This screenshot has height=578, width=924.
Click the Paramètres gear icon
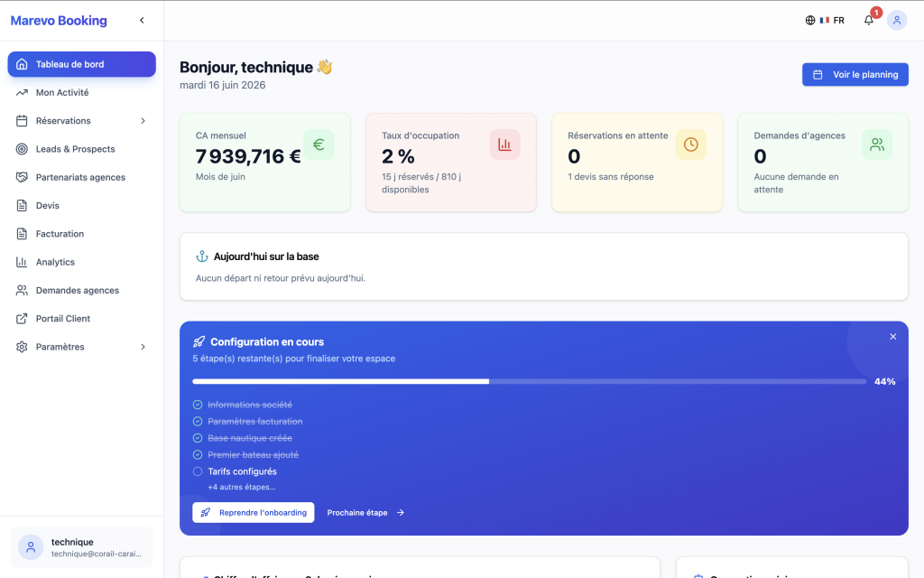[x=22, y=347]
